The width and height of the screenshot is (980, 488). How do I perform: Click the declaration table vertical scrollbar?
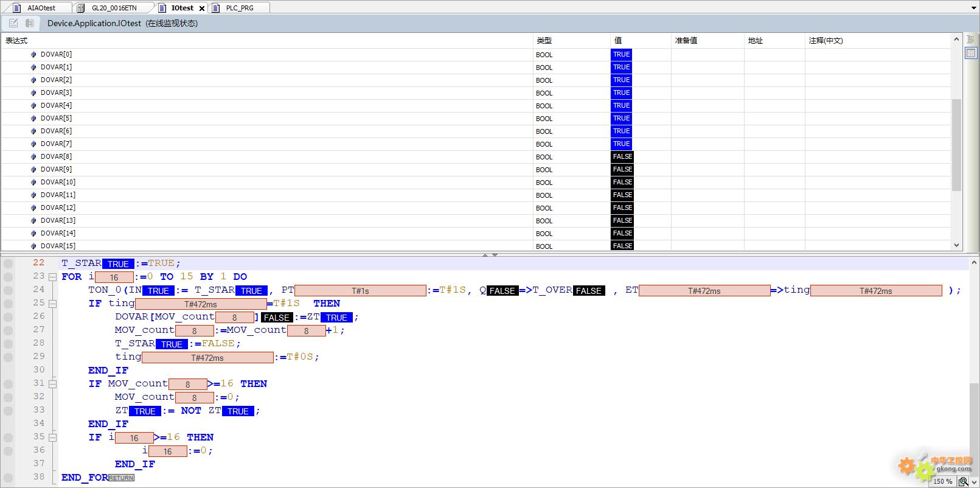click(x=956, y=145)
